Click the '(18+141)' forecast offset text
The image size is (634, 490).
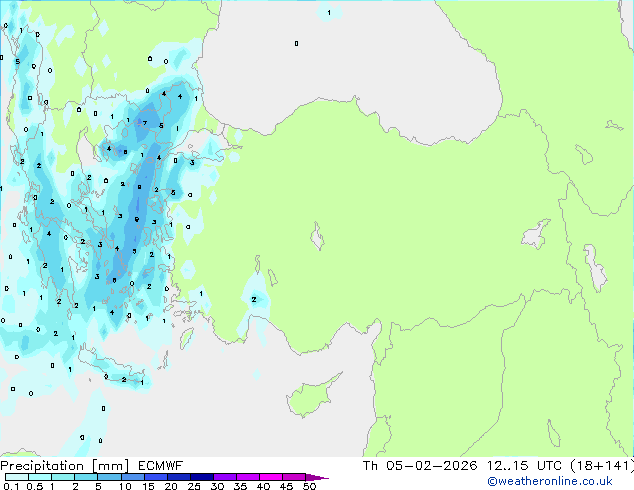click(x=602, y=466)
